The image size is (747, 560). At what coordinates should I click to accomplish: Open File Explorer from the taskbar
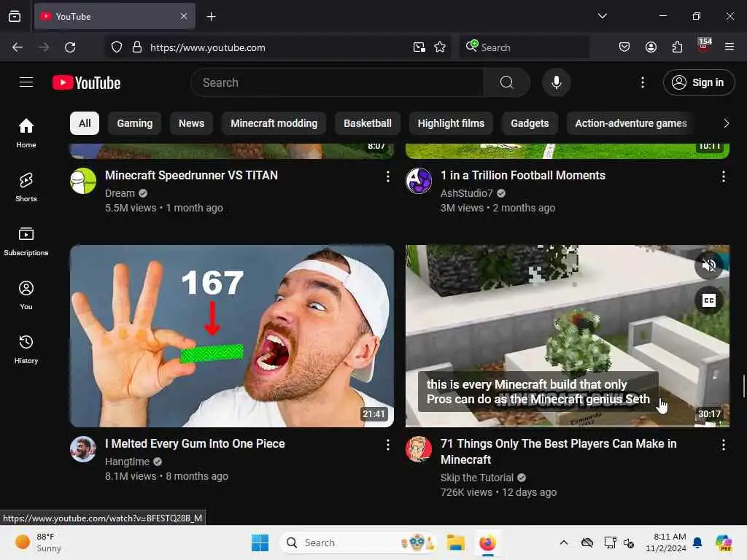point(455,542)
